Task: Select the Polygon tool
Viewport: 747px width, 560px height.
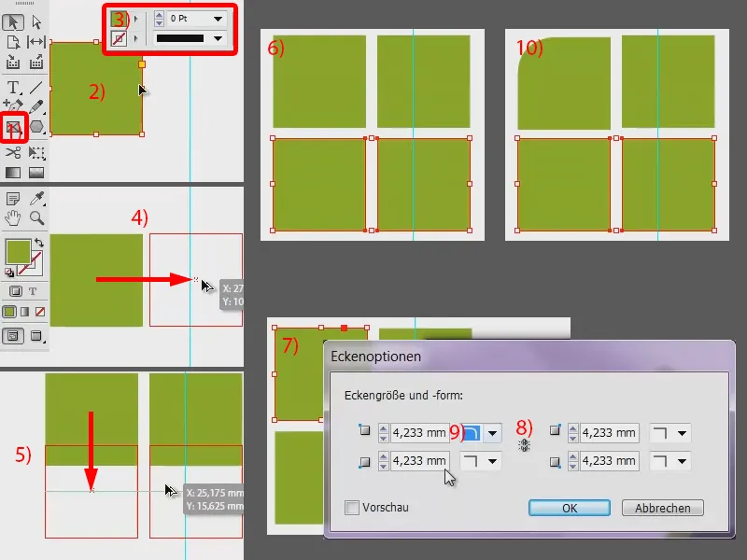Action: [36, 127]
